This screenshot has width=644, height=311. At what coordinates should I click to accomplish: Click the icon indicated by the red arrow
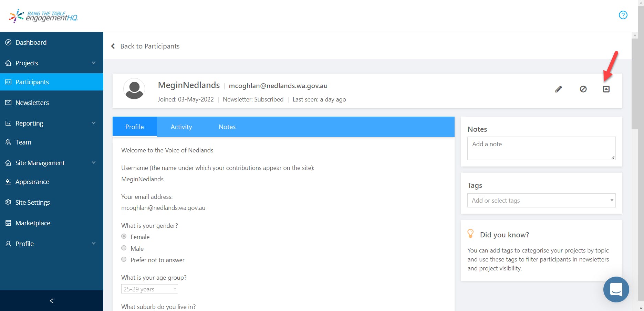click(x=606, y=89)
